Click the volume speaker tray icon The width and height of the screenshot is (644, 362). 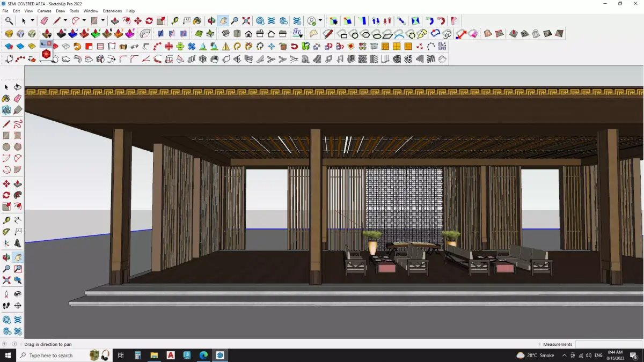point(588,355)
